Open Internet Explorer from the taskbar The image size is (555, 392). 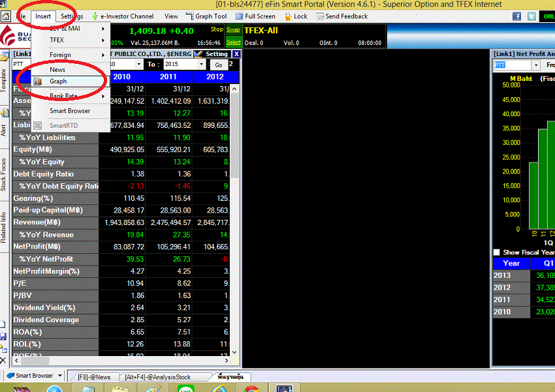(x=219, y=389)
